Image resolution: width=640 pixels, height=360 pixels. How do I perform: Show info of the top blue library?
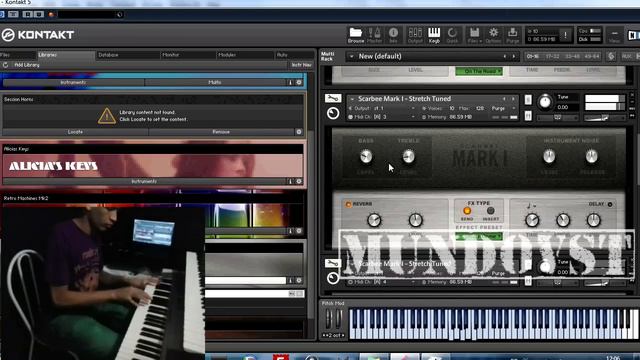coord(291,82)
